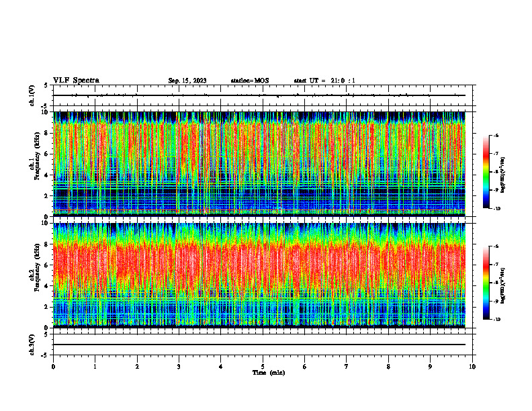The width and height of the screenshot is (532, 411).
Task: Click the time axis tick label '3'
Action: coord(179,367)
